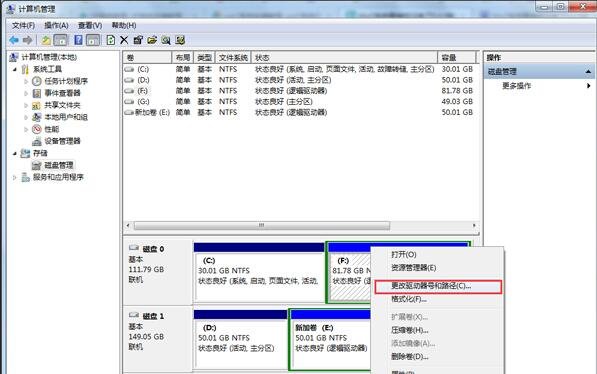
Task: Click the 性能 icon in tree
Action: (x=37, y=129)
